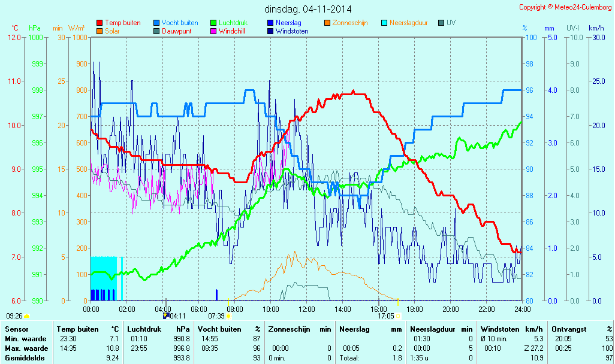The width and height of the screenshot is (615, 364).
Task: Click the blue Vocht buiten legend square
Action: point(156,23)
